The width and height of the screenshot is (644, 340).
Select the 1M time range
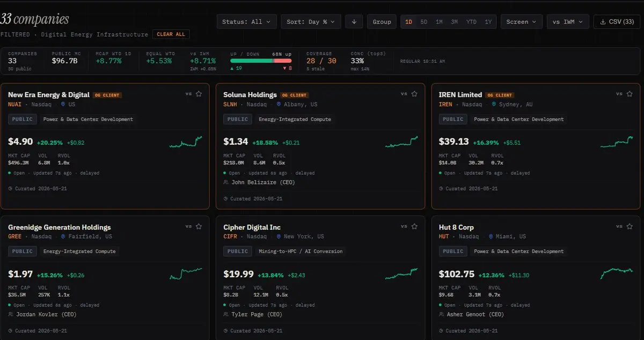[439, 21]
